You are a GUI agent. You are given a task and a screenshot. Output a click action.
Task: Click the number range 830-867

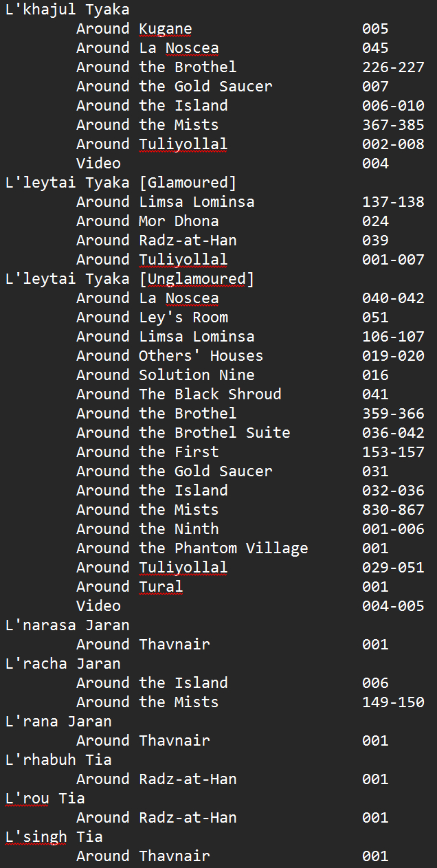pyautogui.click(x=393, y=510)
